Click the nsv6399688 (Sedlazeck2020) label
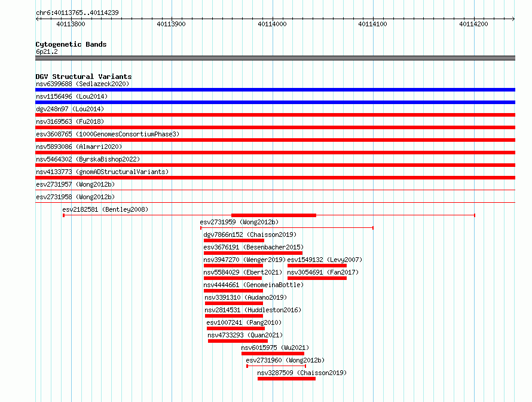532x402 pixels. [x=82, y=84]
